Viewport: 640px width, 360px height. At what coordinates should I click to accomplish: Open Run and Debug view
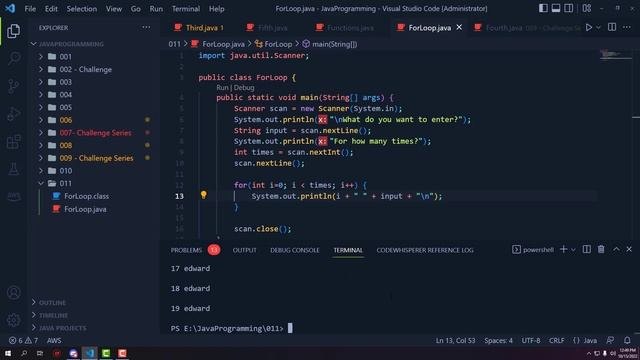pos(13,114)
